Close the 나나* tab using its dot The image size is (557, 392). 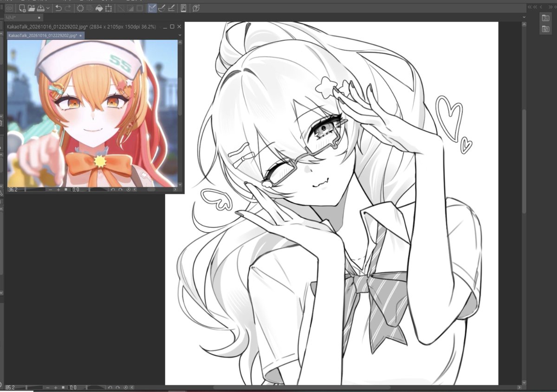point(39,18)
